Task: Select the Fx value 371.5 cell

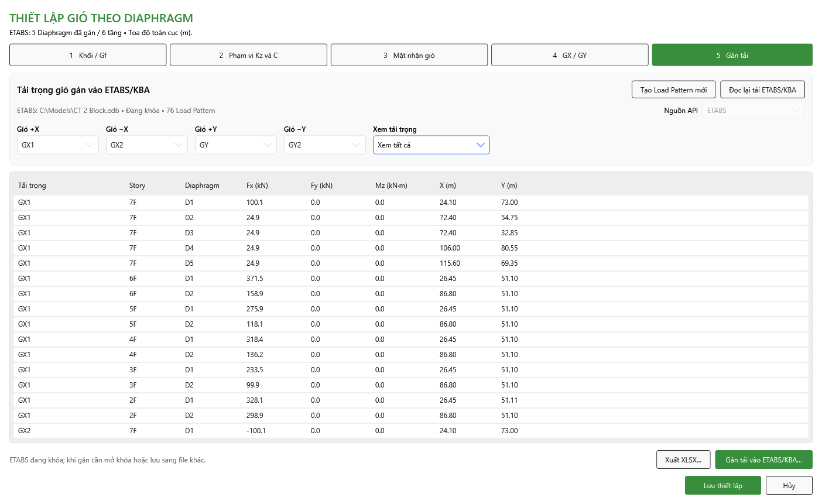Action: [x=255, y=279]
